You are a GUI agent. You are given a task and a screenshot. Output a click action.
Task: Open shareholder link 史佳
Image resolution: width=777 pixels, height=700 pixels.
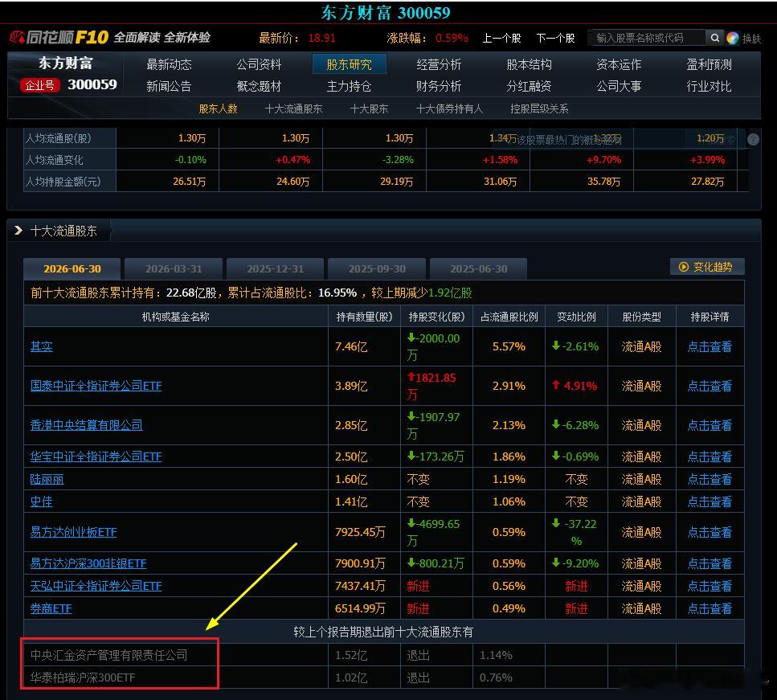[x=42, y=501]
